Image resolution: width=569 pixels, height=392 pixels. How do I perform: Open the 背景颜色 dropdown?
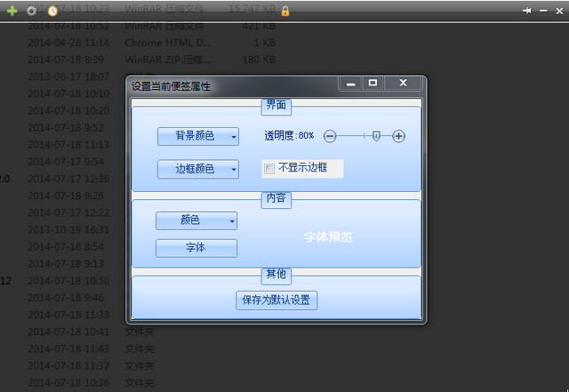click(198, 136)
